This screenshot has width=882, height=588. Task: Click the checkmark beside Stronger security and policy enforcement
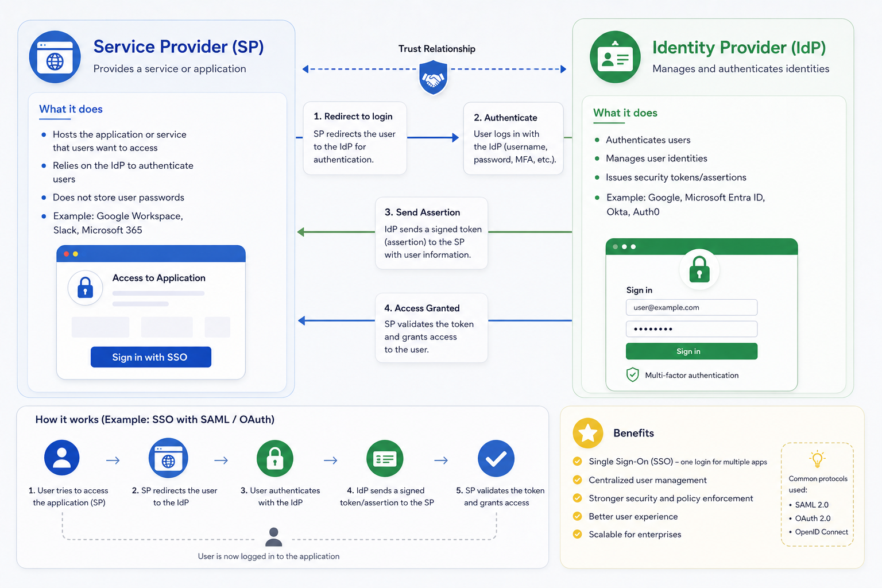pos(577,498)
